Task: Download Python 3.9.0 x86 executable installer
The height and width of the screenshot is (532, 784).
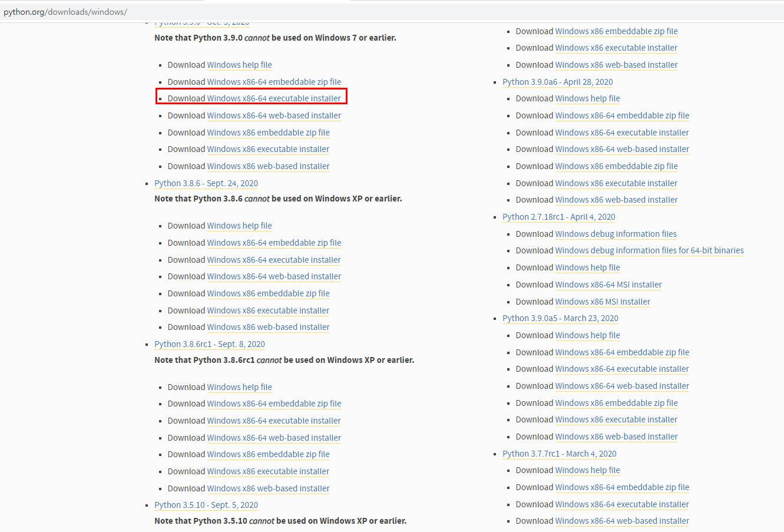Action: click(268, 149)
